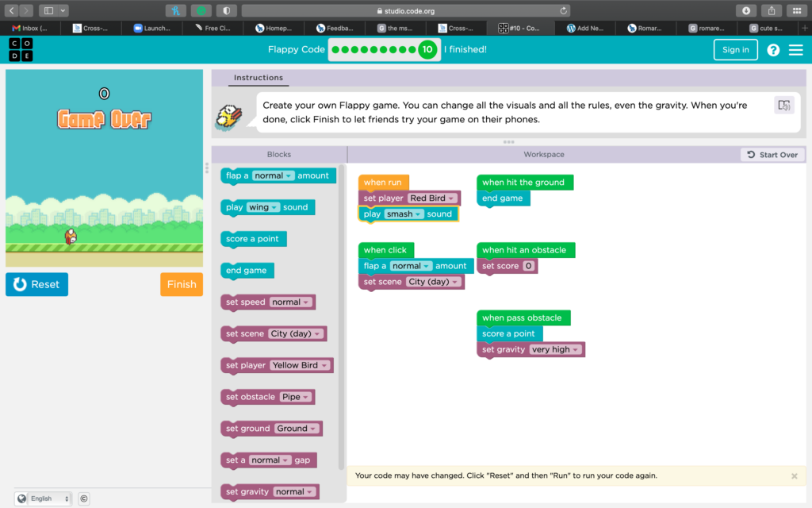The image size is (812, 508).
Task: Click Start Over in the workspace
Action: (x=772, y=155)
